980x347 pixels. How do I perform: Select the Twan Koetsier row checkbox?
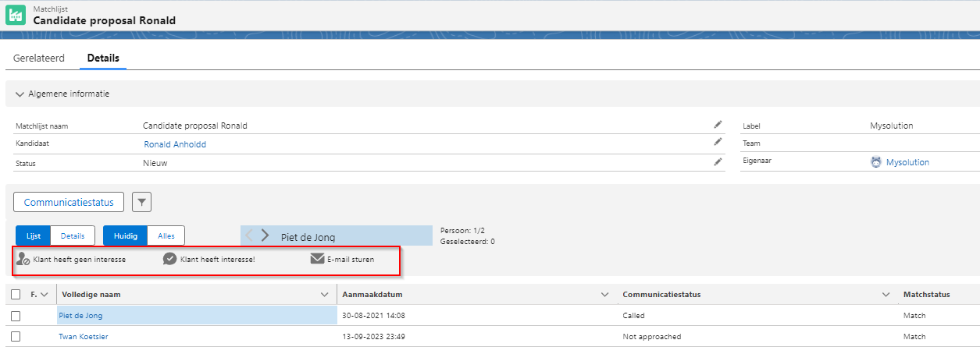[x=16, y=337]
